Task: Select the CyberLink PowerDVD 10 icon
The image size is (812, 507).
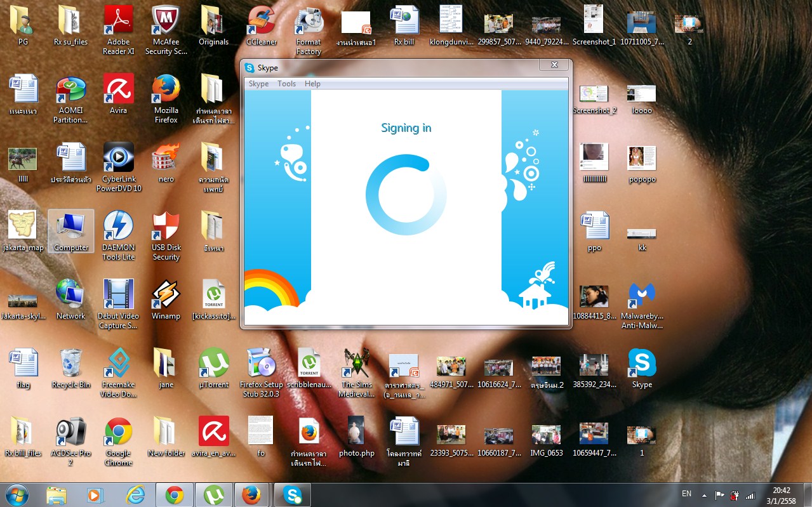Action: point(118,168)
